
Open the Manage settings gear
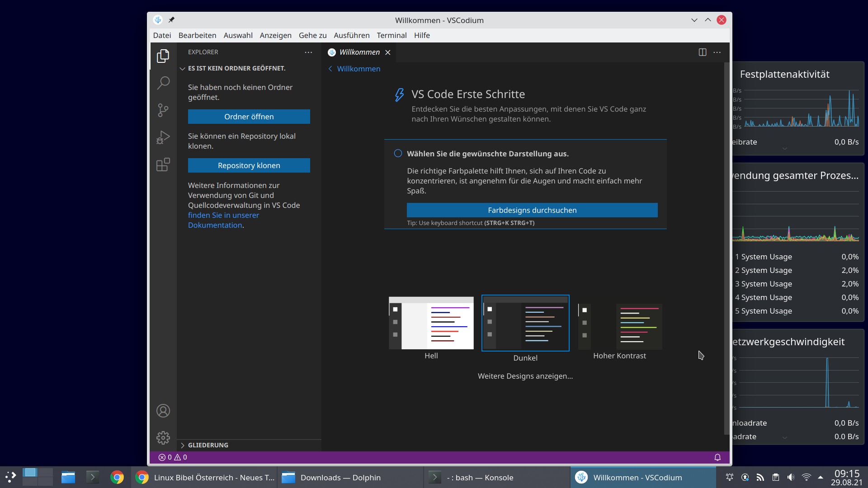(163, 437)
